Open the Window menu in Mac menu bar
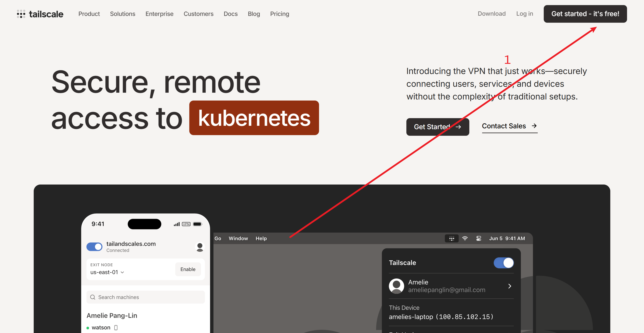This screenshot has height=333, width=644. click(x=238, y=238)
